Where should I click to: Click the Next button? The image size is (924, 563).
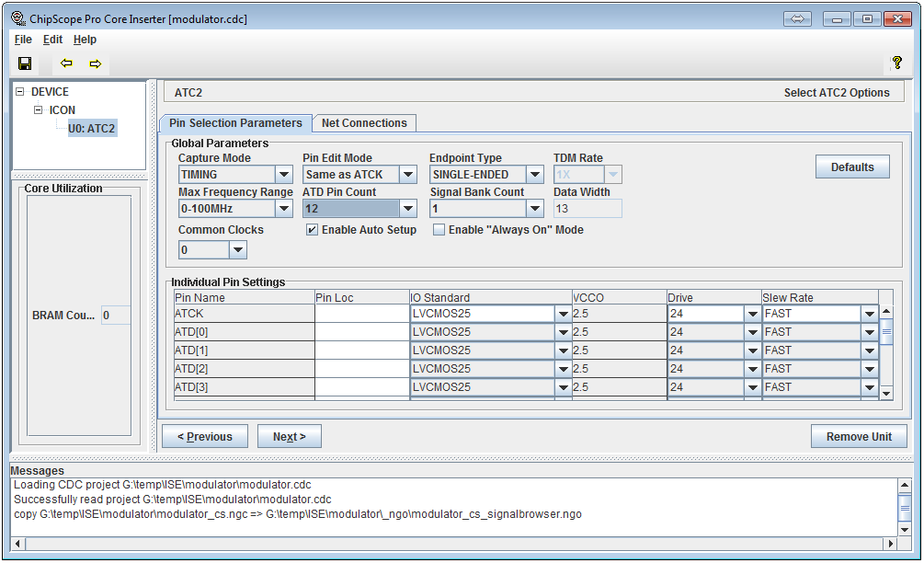tap(290, 437)
